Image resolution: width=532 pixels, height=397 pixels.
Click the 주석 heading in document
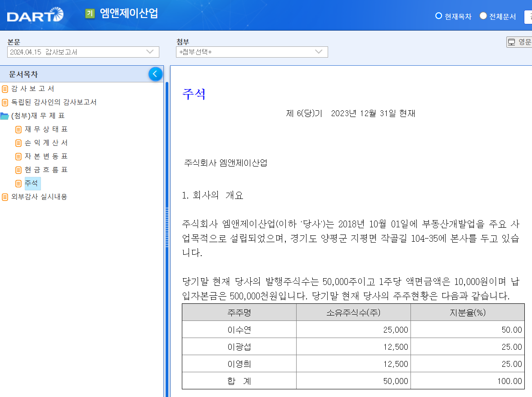pos(194,94)
